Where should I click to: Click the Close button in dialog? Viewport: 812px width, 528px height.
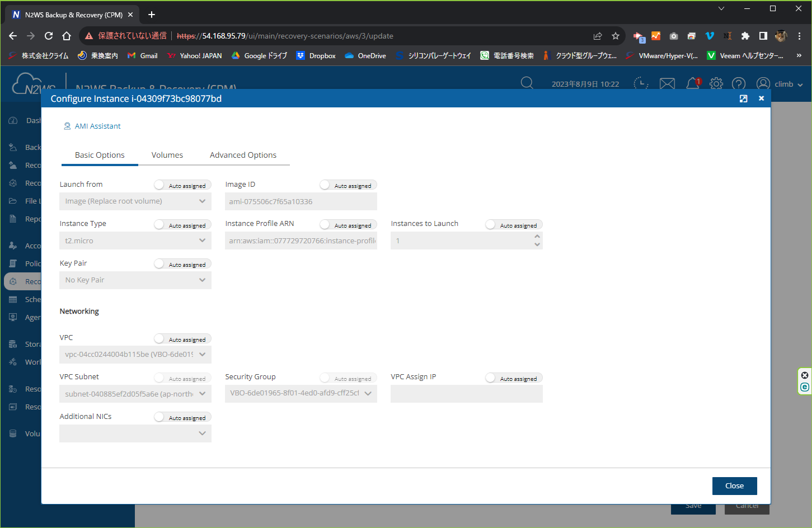coord(734,486)
